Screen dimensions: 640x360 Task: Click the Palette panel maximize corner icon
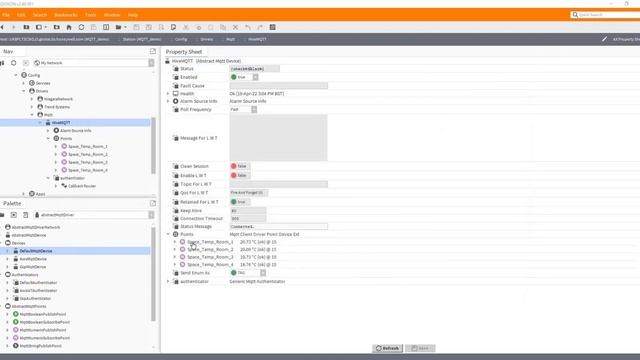(153, 203)
